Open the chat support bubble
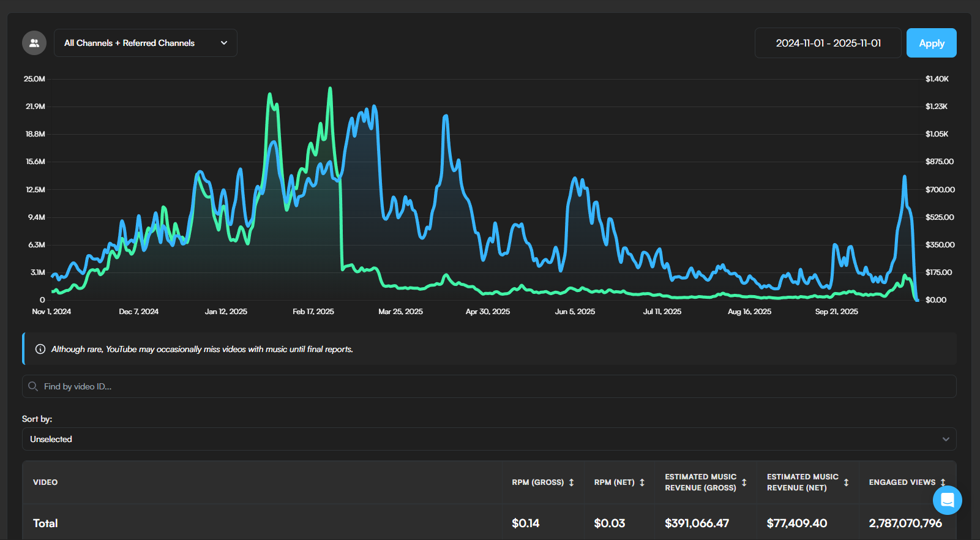The image size is (980, 540). click(x=947, y=500)
